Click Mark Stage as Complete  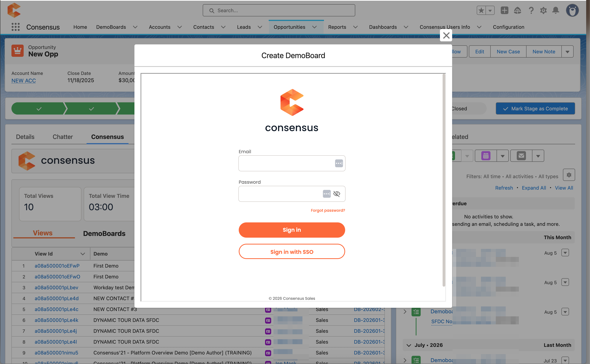pos(535,109)
